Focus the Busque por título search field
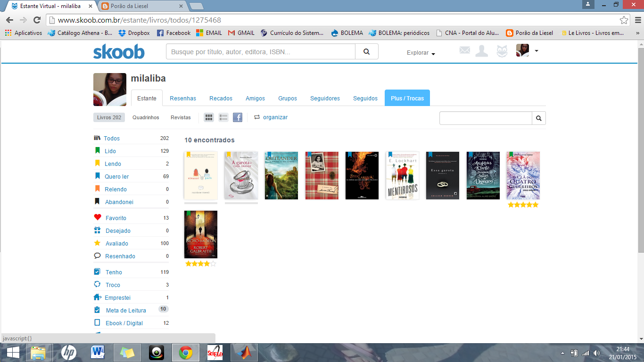 [260, 52]
